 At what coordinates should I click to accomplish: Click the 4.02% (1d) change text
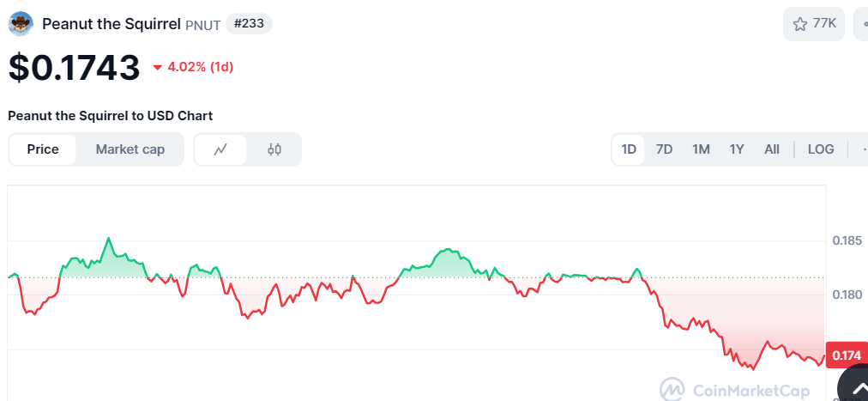coord(201,68)
